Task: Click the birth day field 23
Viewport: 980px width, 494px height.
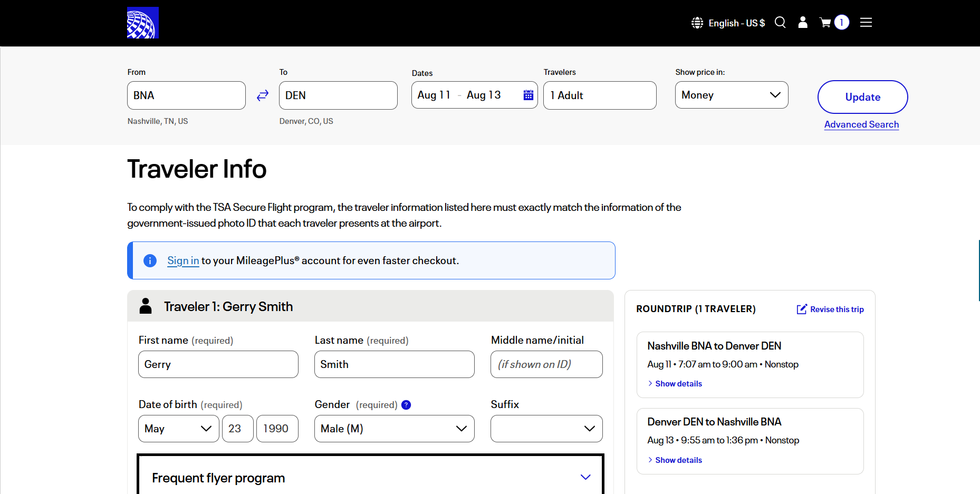Action: [238, 429]
